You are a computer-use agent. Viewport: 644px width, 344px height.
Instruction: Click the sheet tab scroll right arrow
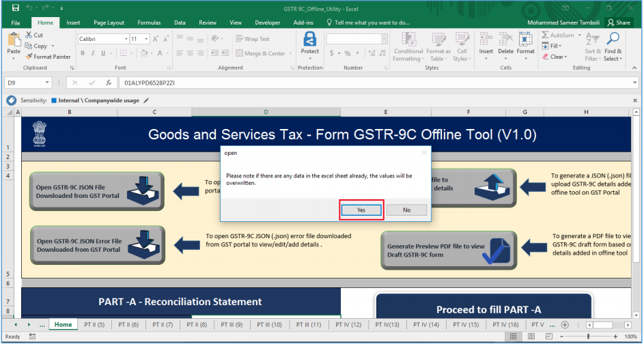point(29,325)
